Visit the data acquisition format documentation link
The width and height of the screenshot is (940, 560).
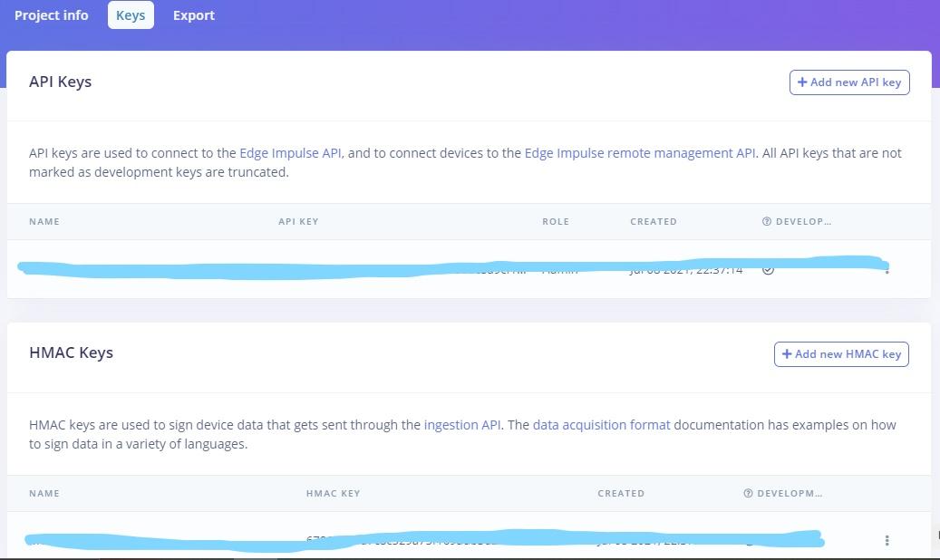[602, 425]
